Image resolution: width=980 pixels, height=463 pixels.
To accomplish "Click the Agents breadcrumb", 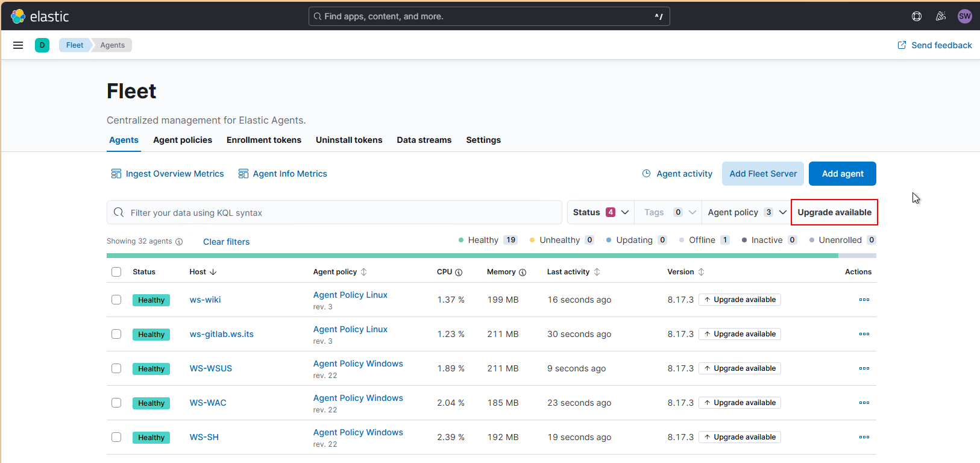I will point(113,45).
